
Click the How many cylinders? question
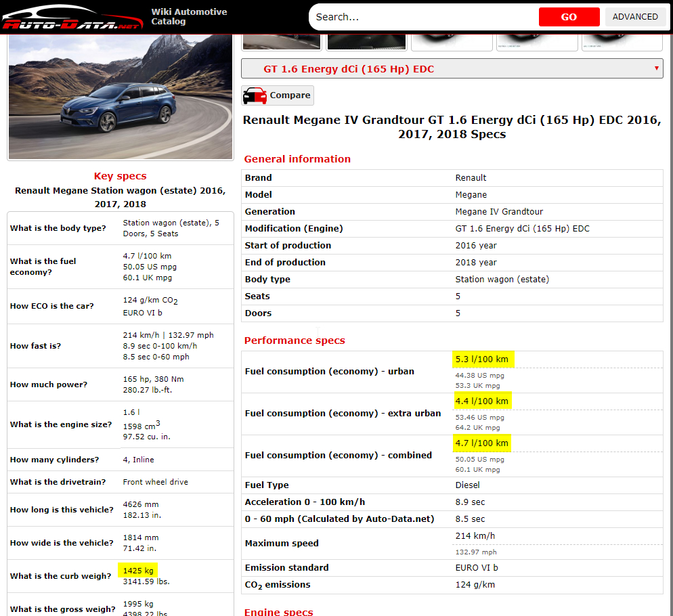coord(55,460)
